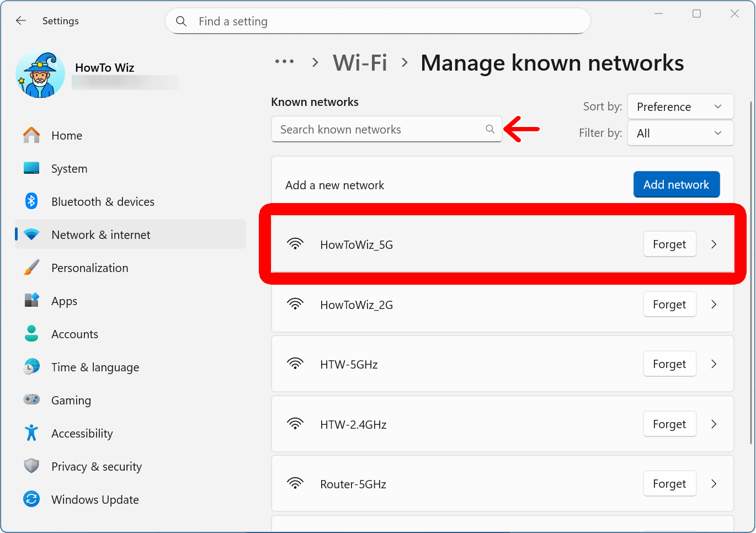The image size is (756, 533).
Task: Expand HTW-5GHz network details
Action: tap(714, 364)
